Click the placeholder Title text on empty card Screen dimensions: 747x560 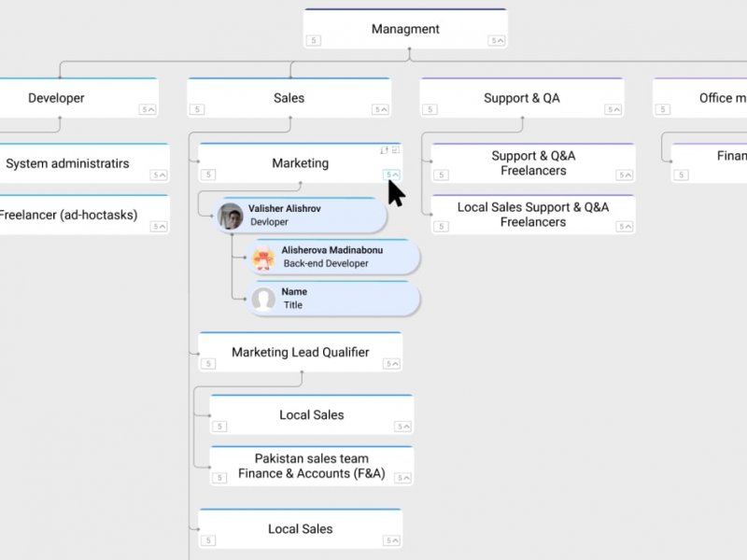tap(293, 305)
